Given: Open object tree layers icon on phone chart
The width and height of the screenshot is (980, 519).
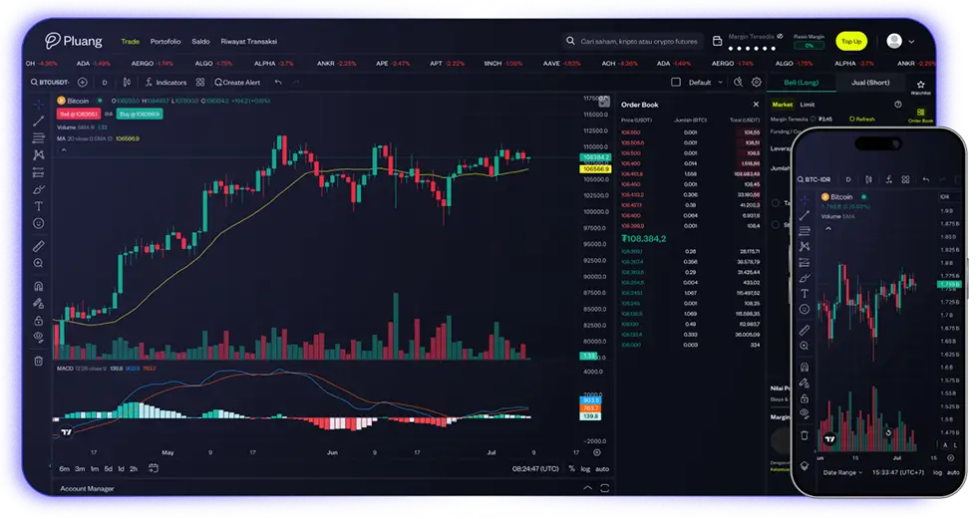Looking at the screenshot, I should [805, 466].
